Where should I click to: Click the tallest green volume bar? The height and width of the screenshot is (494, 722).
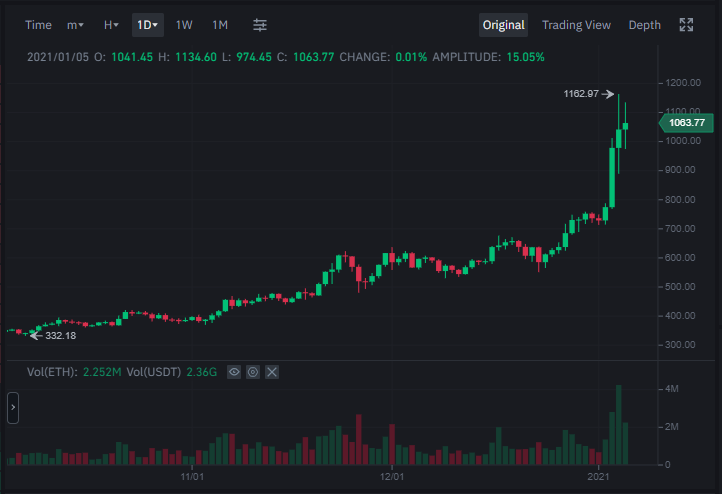(x=618, y=424)
